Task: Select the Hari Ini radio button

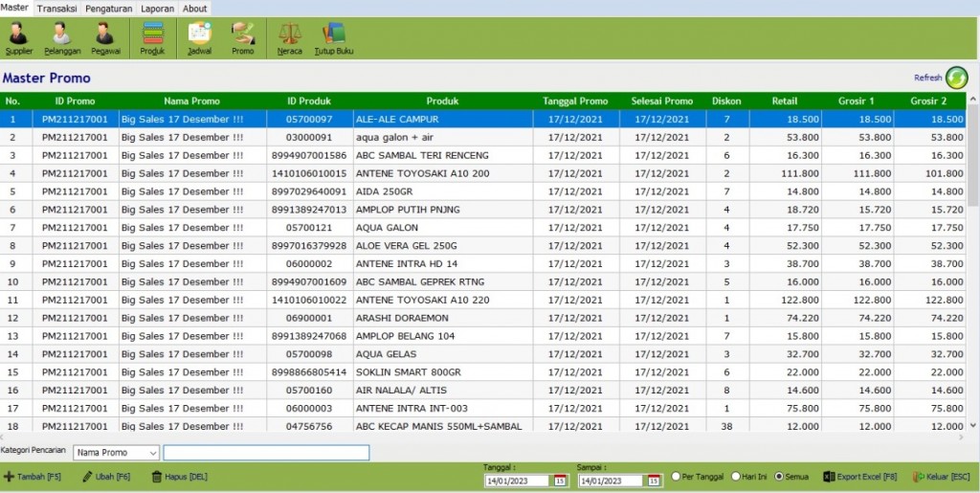Action: [x=736, y=476]
